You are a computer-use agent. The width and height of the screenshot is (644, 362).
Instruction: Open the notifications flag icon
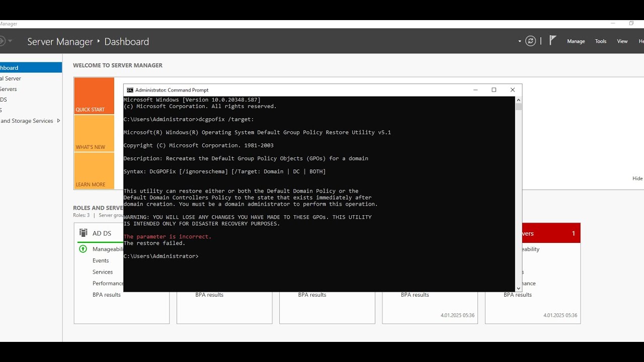click(552, 40)
